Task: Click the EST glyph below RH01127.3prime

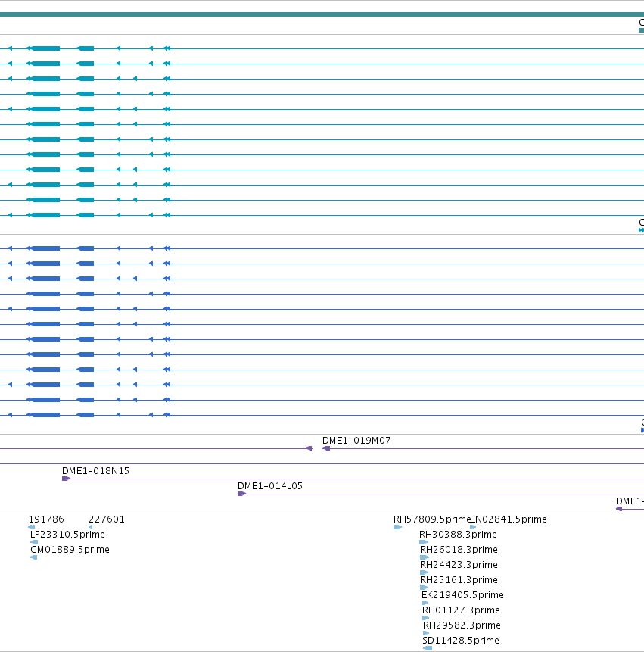Action: 426,618
